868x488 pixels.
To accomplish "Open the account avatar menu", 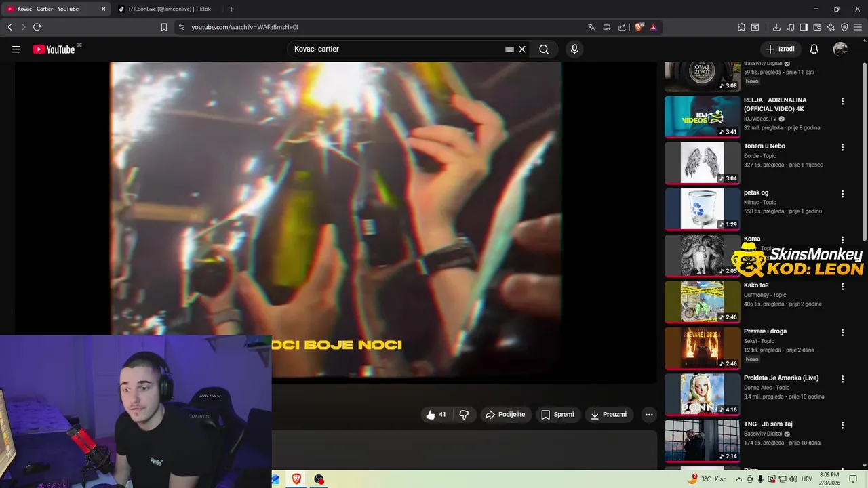I will [840, 49].
